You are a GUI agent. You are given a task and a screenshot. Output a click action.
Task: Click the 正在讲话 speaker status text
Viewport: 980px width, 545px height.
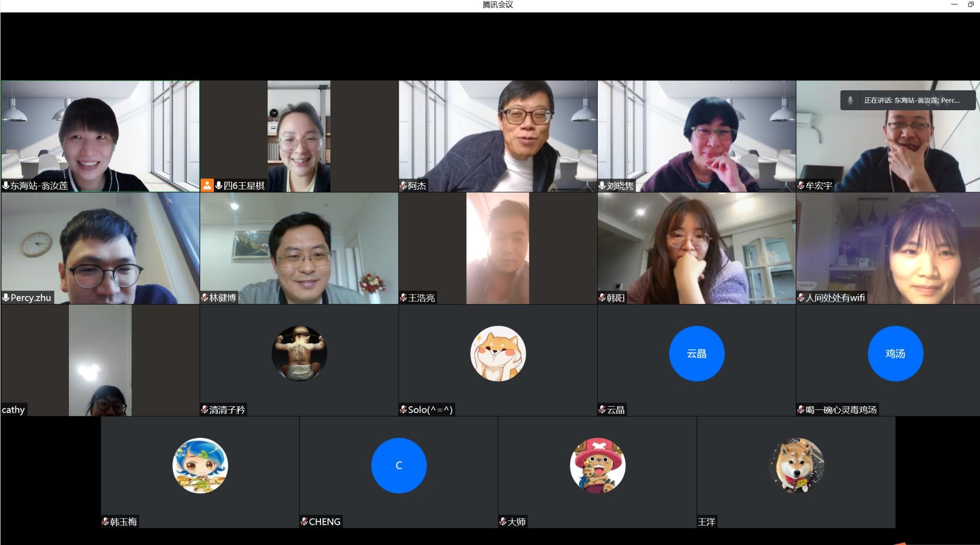click(x=912, y=101)
